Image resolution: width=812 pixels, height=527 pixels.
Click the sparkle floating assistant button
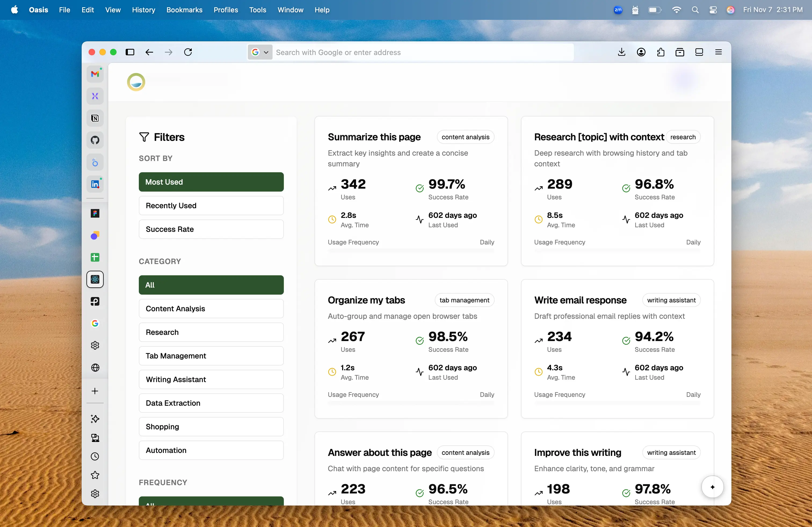712,487
